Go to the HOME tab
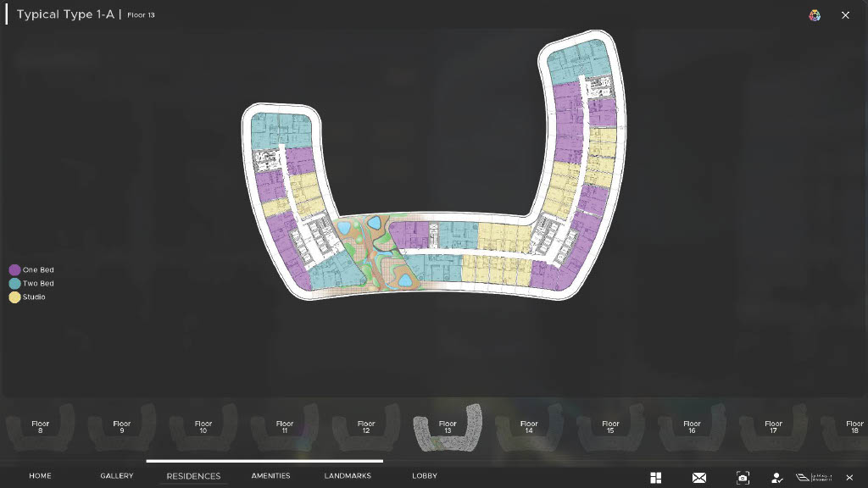 pos(40,476)
